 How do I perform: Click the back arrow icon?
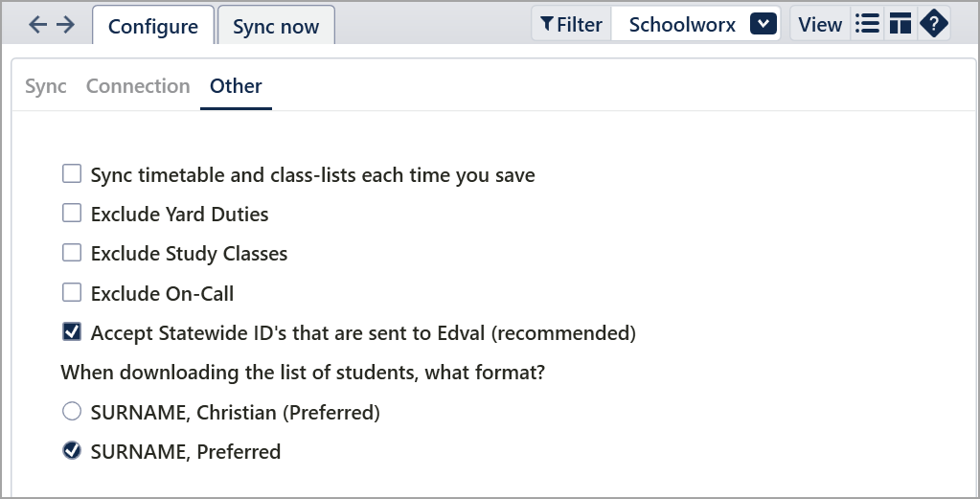(x=38, y=25)
